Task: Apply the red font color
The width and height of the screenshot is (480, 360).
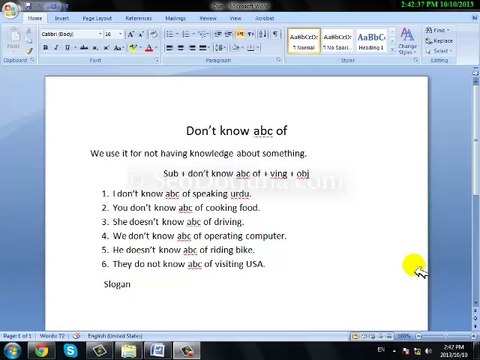Action: pos(149,48)
